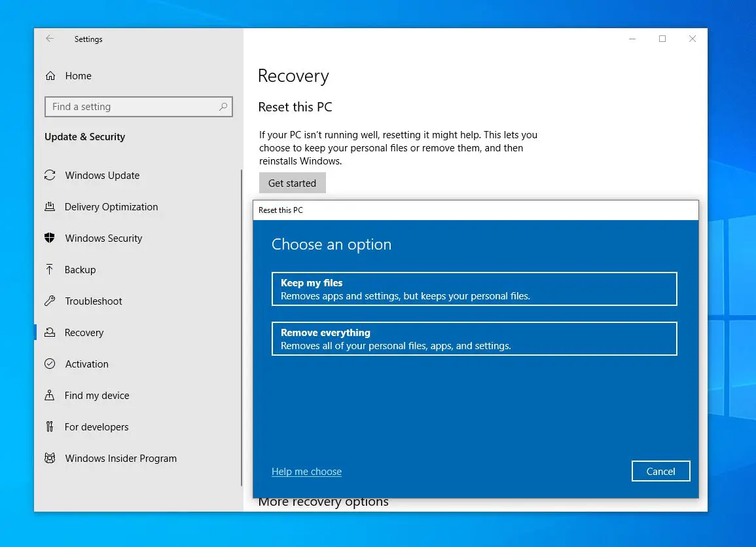Select Recovery label in the sidebar
Image resolution: width=756 pixels, height=547 pixels.
[x=84, y=332]
